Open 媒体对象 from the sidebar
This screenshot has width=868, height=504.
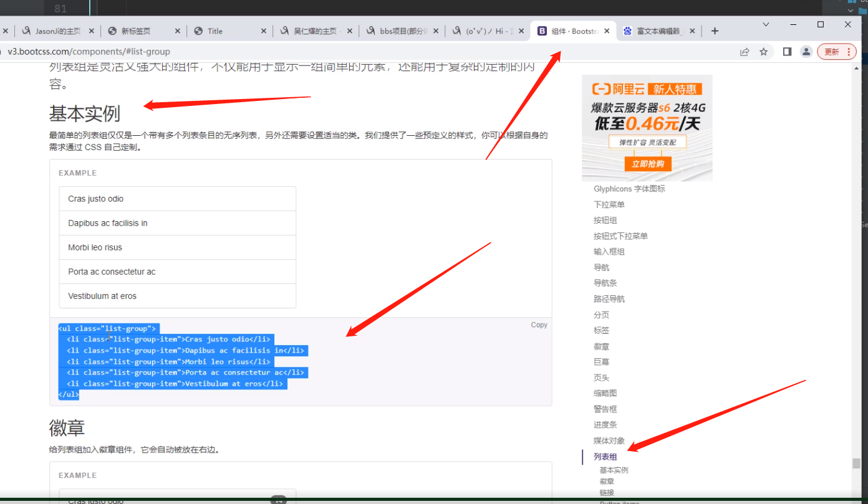(609, 440)
